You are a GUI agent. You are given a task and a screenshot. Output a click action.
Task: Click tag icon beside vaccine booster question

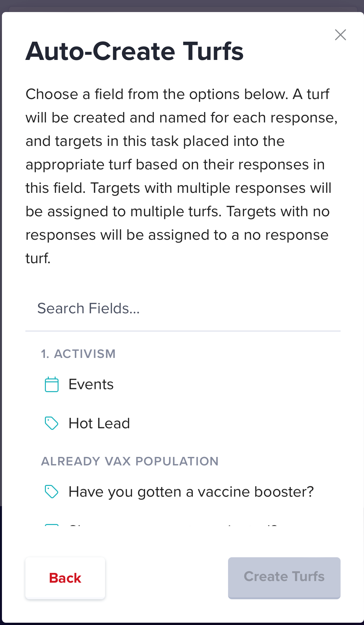click(x=51, y=492)
